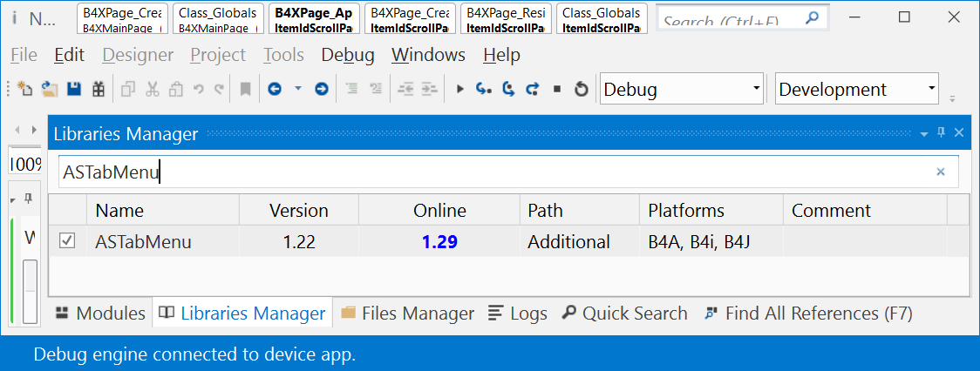This screenshot has height=371, width=980.
Task: Click the Stop debugging square icon
Action: pyautogui.click(x=557, y=89)
